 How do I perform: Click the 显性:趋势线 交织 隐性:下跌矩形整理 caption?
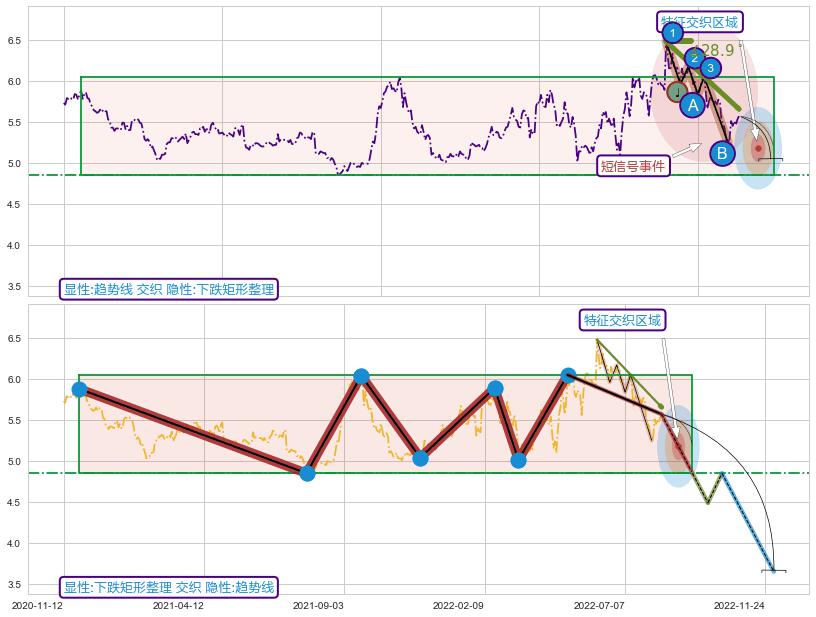pyautogui.click(x=168, y=289)
